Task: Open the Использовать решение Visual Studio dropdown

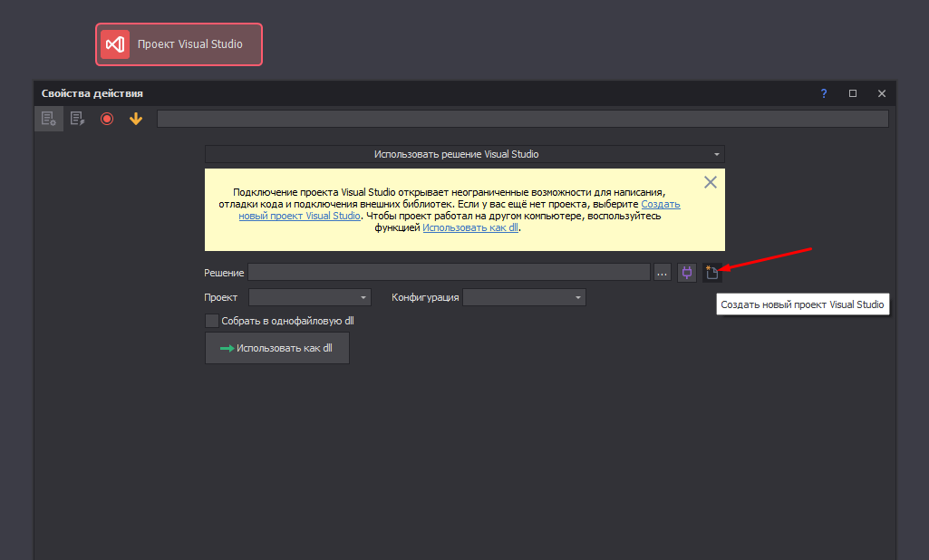Action: [464, 154]
